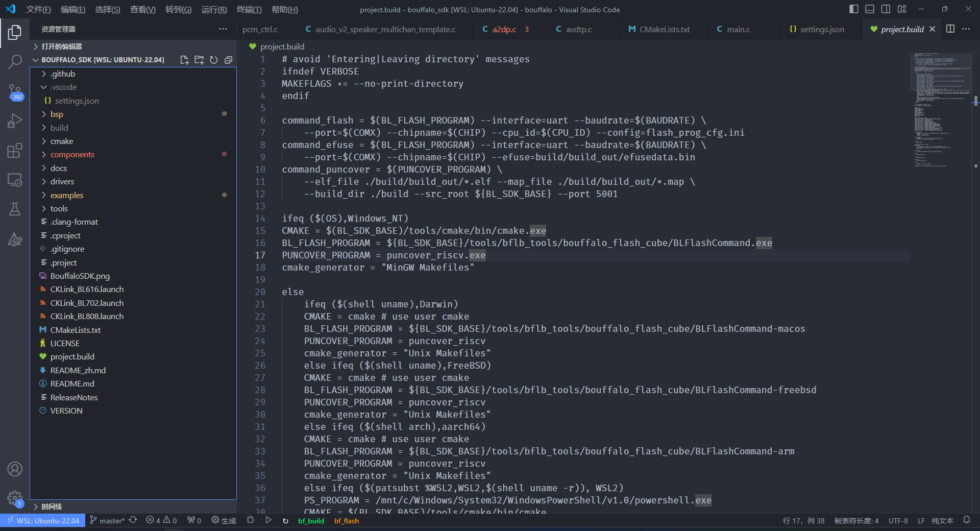The image size is (980, 531).
Task: Toggle primary side bar visibility
Action: point(853,9)
